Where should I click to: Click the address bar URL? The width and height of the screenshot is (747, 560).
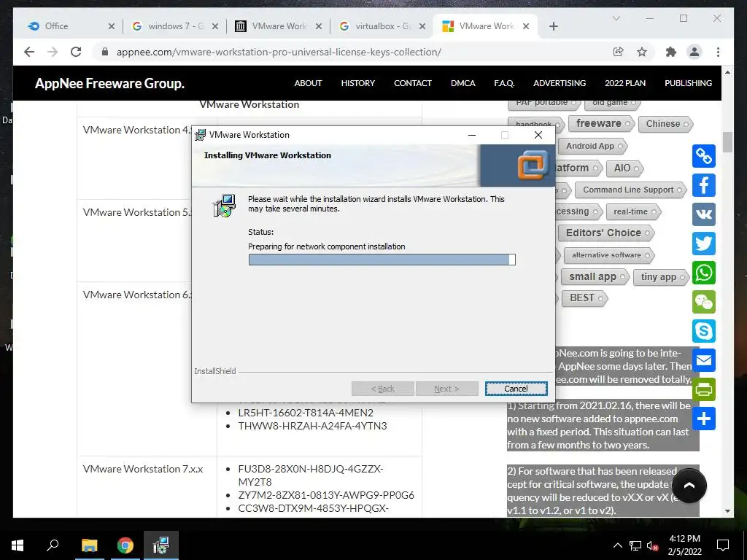click(279, 52)
